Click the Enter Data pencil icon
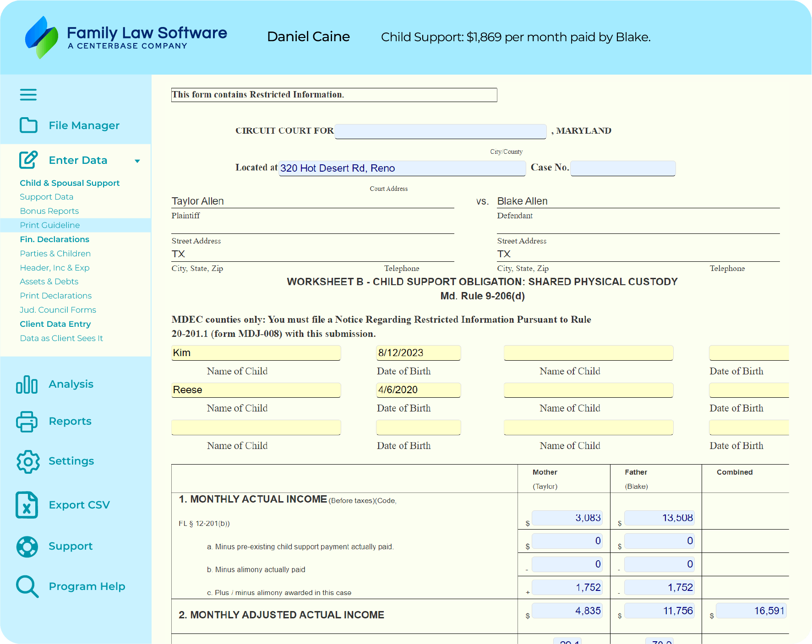Image resolution: width=812 pixels, height=644 pixels. click(x=28, y=160)
